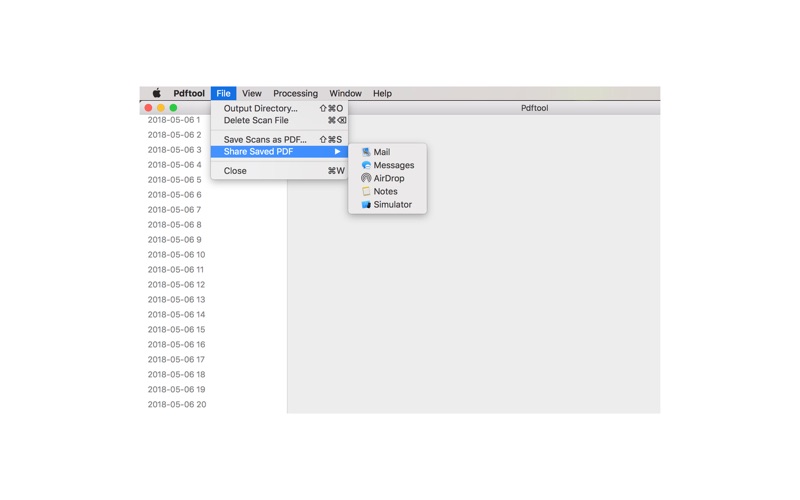
Task: Click the Pdftool window title text
Action: [534, 108]
